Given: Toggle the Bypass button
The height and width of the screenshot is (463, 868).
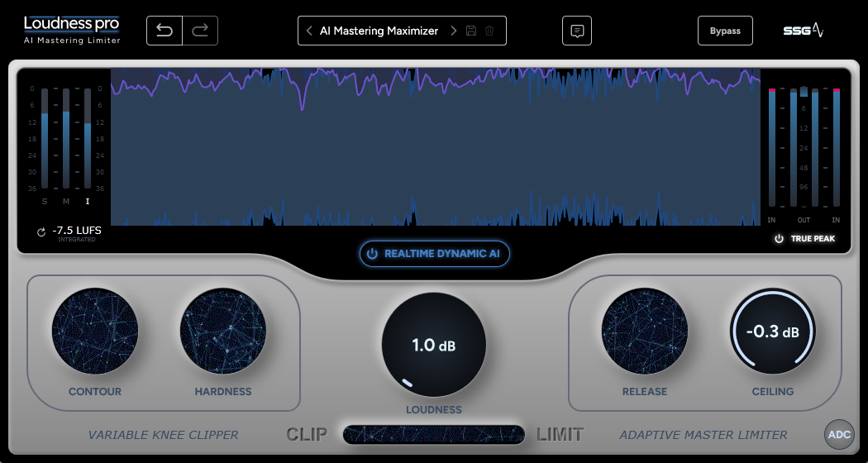Looking at the screenshot, I should click(725, 31).
